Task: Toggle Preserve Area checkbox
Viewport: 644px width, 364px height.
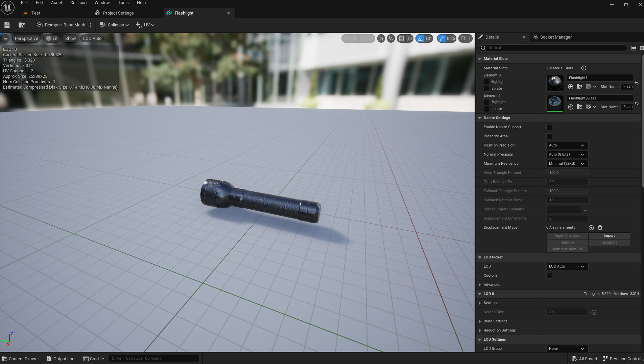Action: (x=549, y=136)
